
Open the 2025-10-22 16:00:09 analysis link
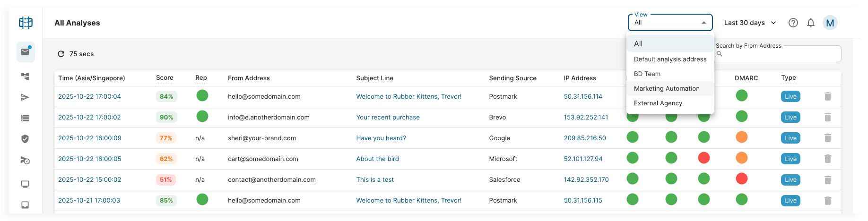tap(90, 138)
